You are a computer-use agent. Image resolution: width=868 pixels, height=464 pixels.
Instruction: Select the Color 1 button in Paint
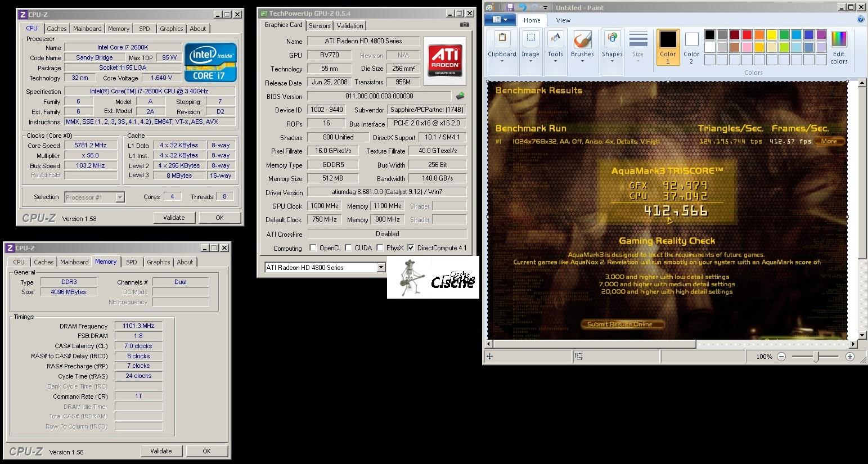click(668, 47)
